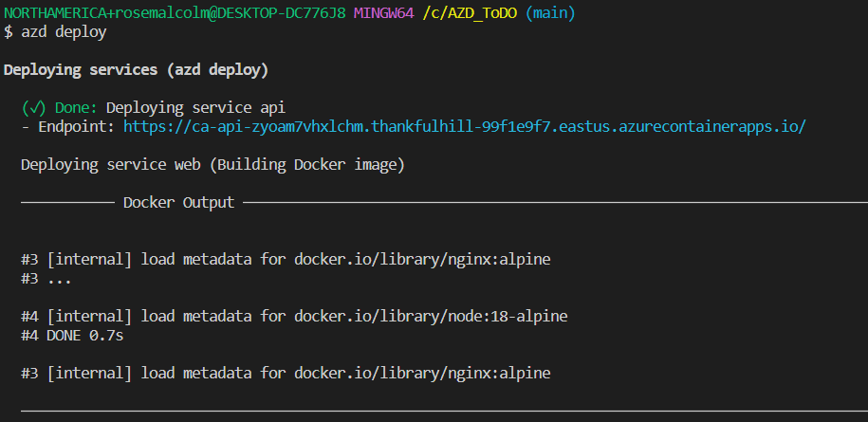Click the horizontal divider beneath the Docker output
This screenshot has height=422, width=868.
444,411
